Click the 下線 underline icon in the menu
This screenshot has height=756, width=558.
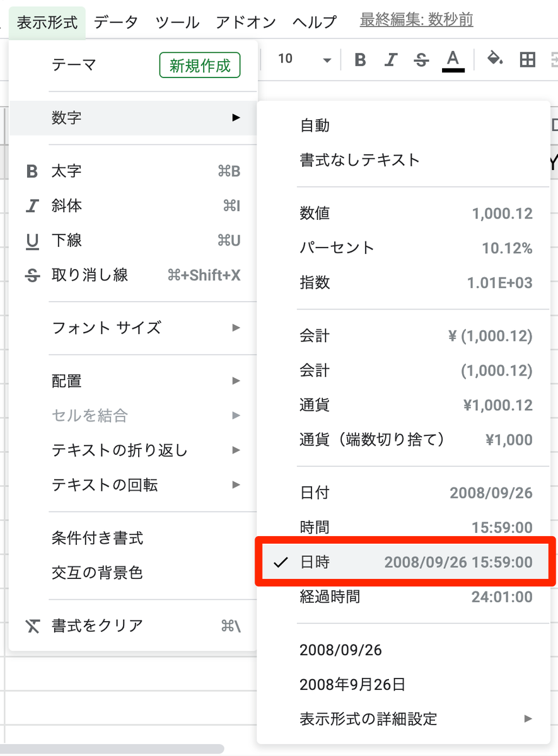32,240
